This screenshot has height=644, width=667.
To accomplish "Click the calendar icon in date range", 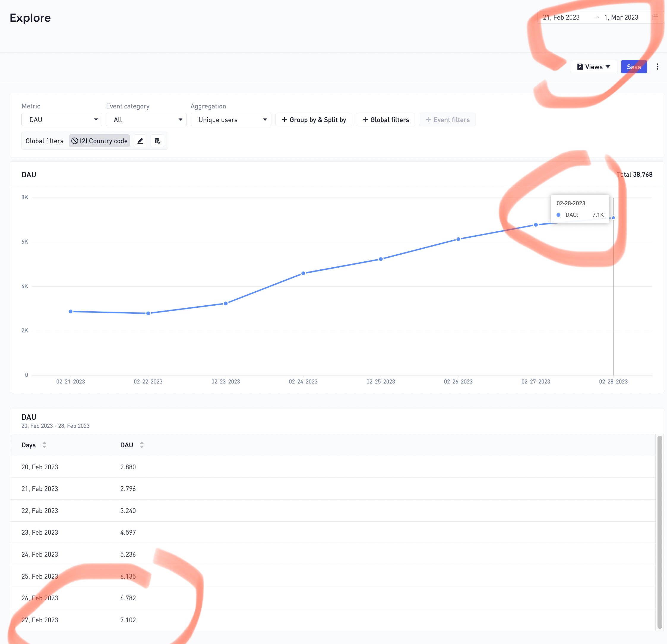I will point(655,17).
